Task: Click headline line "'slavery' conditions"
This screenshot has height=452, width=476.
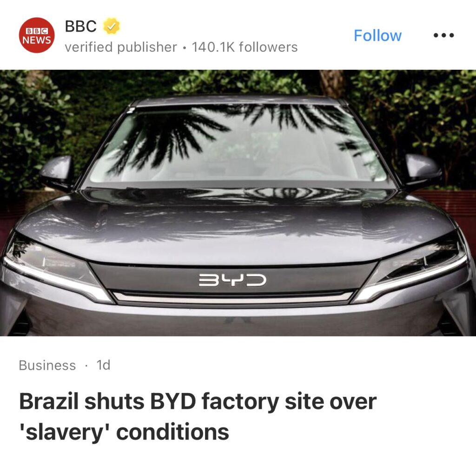Action: tap(124, 432)
